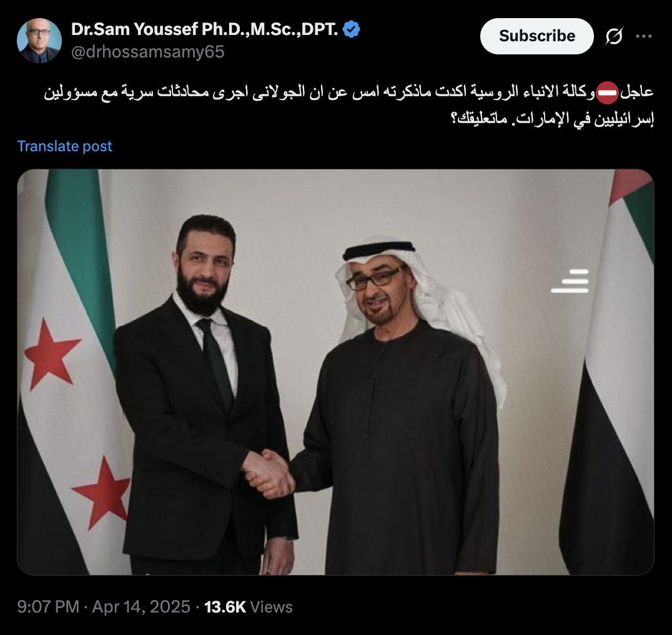Click the ماتعليقك؟ question text

[479, 119]
